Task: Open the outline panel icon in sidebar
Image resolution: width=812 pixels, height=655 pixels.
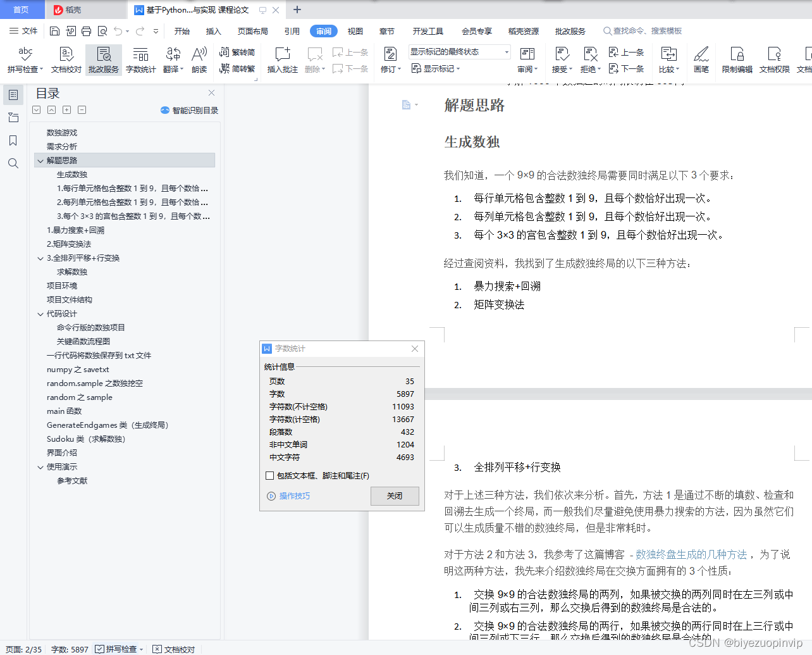Action: tap(13, 95)
